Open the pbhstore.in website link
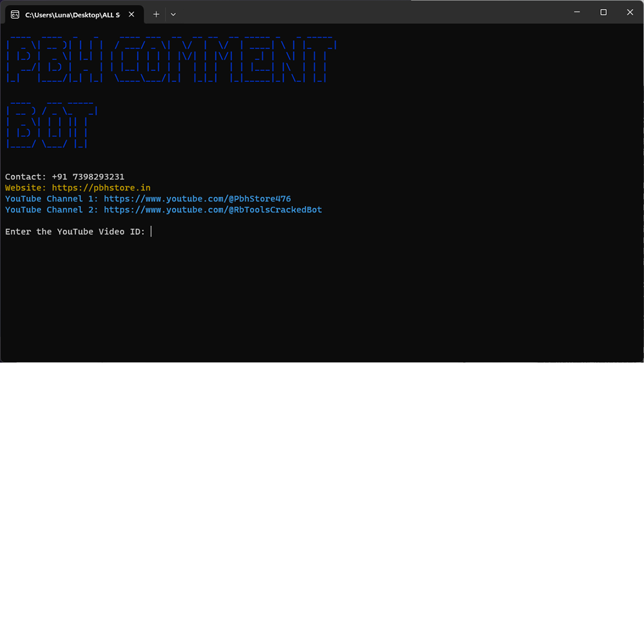The height and width of the screenshot is (644, 644). (101, 187)
